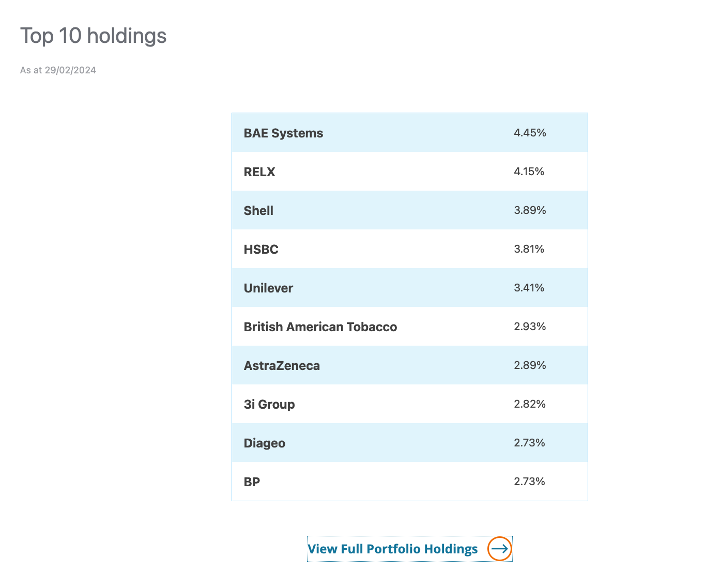
Task: Click the BP holding entry
Action: coord(252,482)
